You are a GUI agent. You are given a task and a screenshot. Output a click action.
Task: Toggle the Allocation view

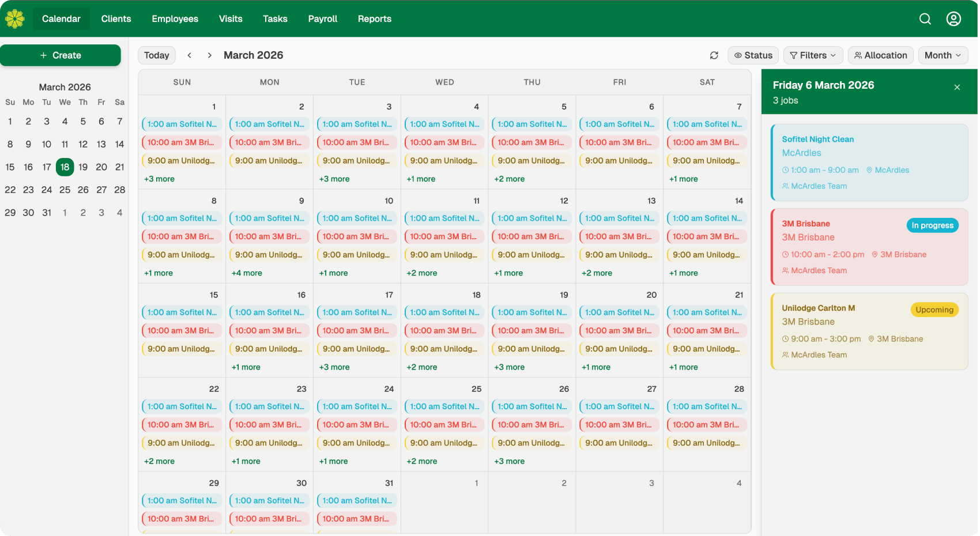tap(880, 55)
